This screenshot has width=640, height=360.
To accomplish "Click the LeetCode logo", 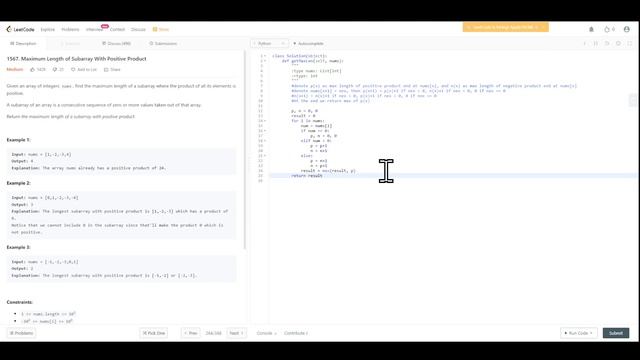I will coord(20,29).
